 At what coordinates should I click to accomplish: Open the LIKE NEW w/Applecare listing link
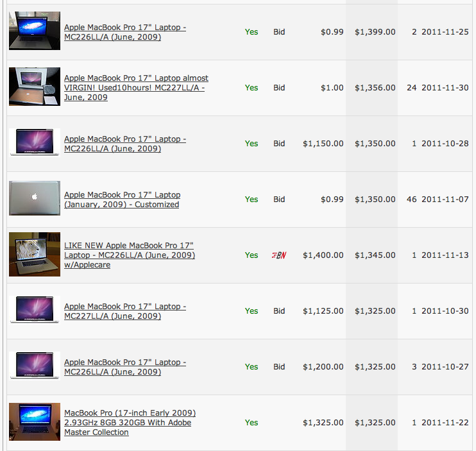pyautogui.click(x=130, y=255)
